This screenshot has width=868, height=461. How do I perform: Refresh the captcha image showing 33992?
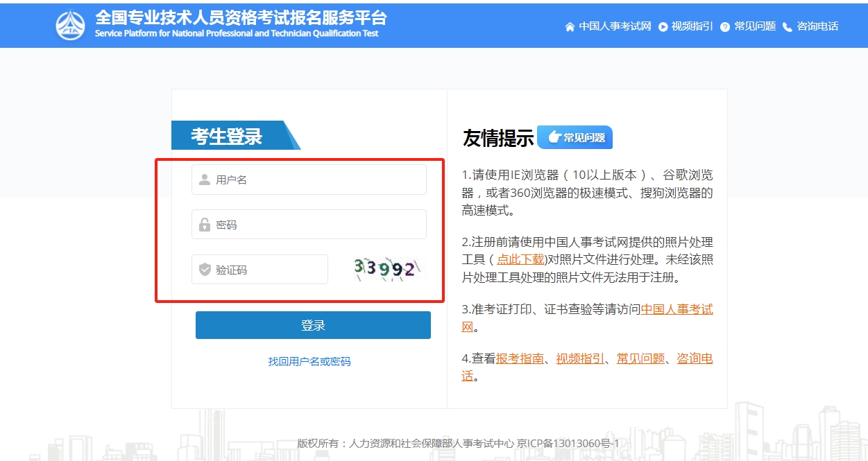pyautogui.click(x=386, y=269)
